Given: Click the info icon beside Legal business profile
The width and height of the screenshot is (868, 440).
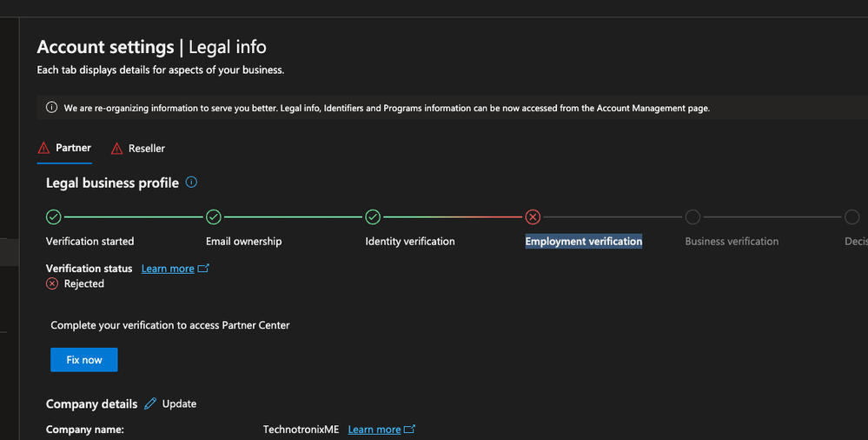Looking at the screenshot, I should coord(191,183).
